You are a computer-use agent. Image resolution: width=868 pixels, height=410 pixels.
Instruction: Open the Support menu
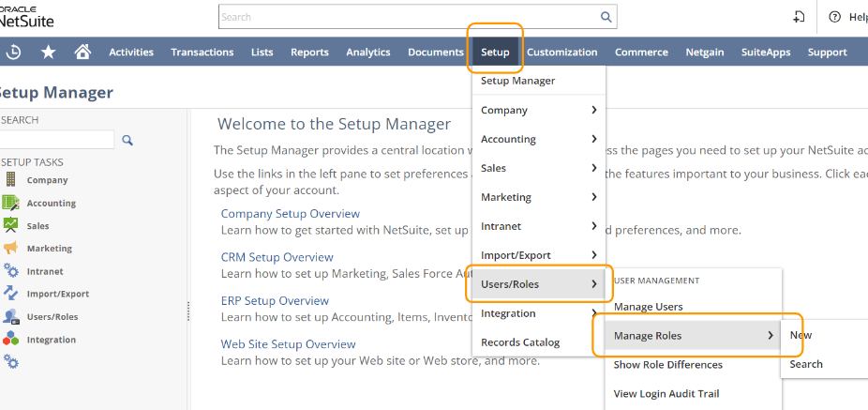coord(827,53)
